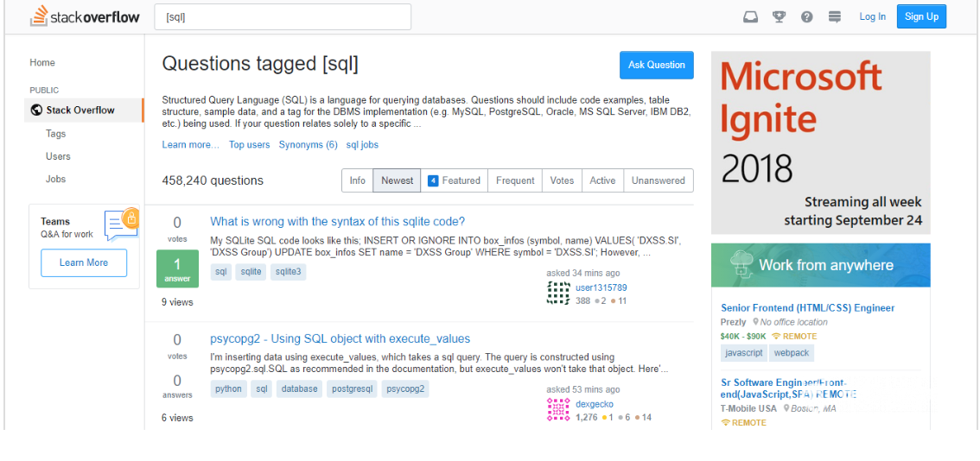Click the globe icon beside Stack Overflow

coord(36,110)
